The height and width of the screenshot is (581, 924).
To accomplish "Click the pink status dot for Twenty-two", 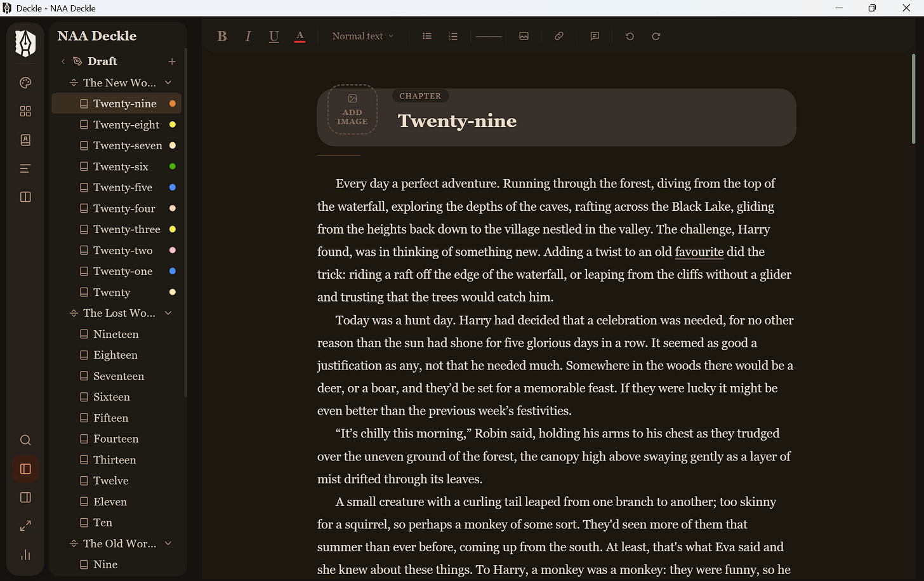I will click(173, 250).
